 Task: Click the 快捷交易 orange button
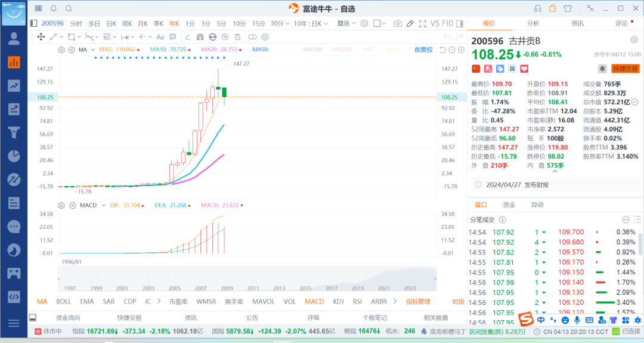[626, 69]
